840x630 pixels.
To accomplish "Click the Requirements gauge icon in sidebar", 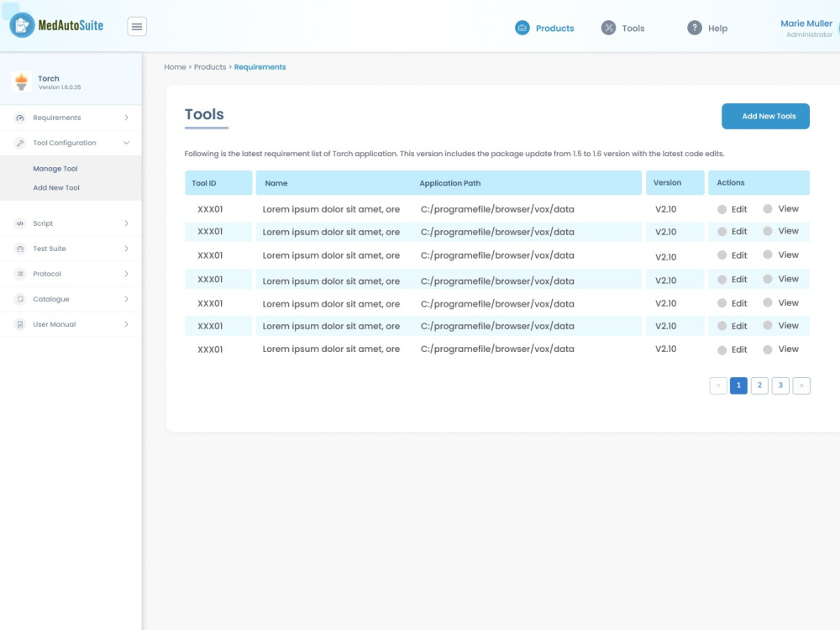I will pos(20,118).
